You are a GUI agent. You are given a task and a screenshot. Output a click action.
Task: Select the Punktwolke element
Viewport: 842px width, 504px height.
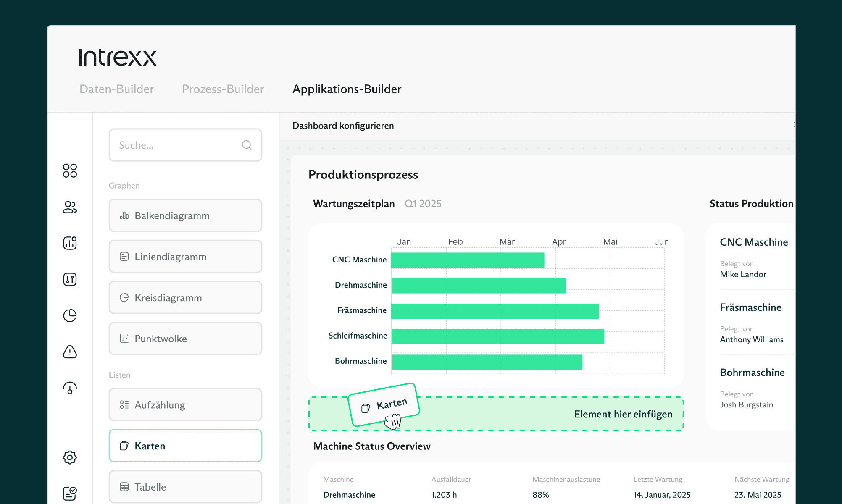185,339
